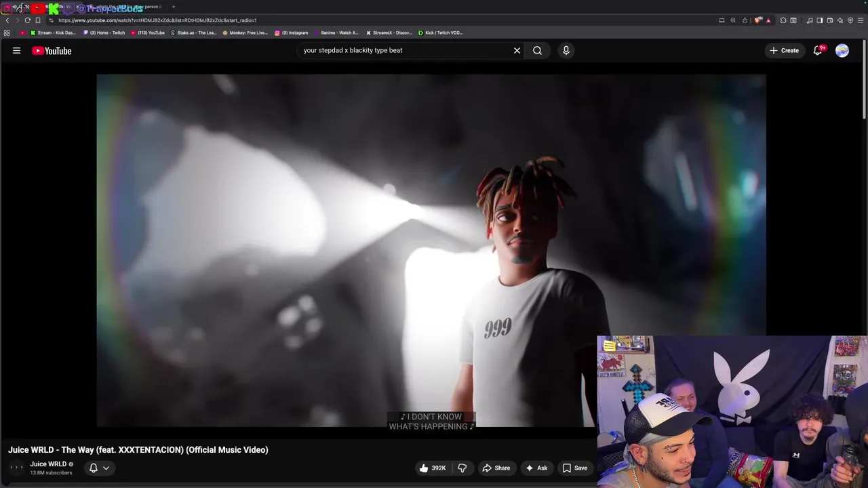
Task: Save video to a playlist
Action: tap(575, 468)
